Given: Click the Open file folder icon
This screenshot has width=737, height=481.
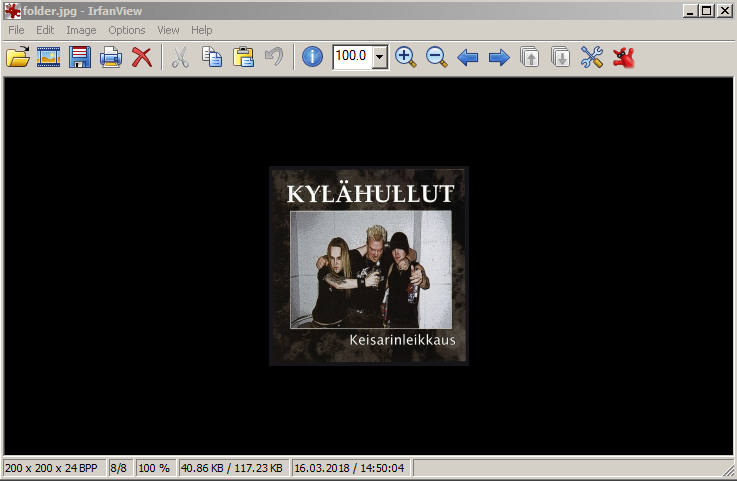Looking at the screenshot, I should [x=18, y=57].
